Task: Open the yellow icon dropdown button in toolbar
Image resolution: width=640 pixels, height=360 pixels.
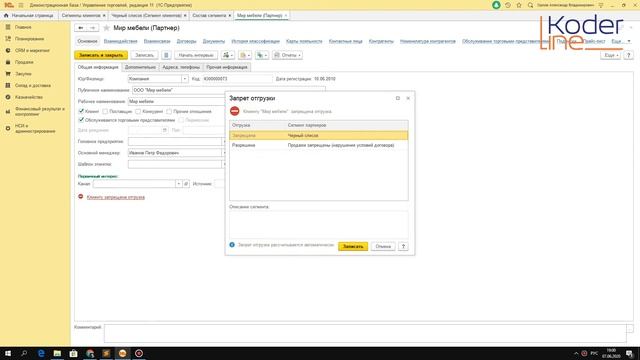Action: tap(244, 55)
